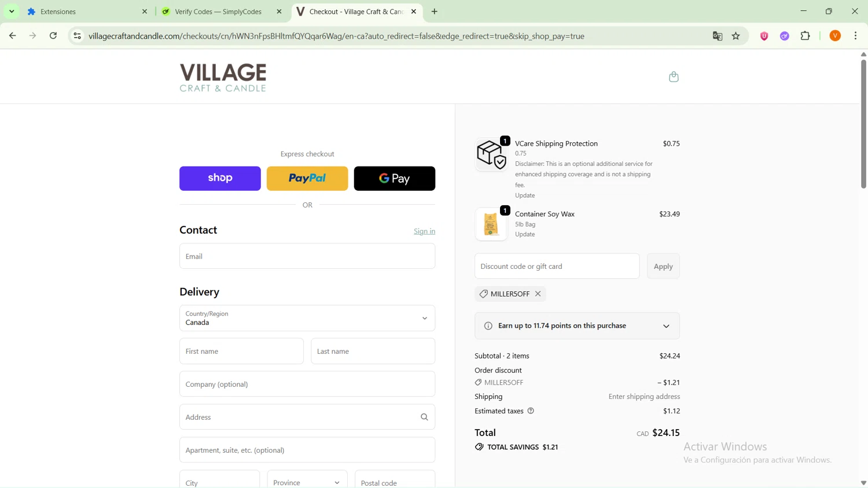The height and width of the screenshot is (488, 868).
Task: Focus the First name field
Action: coord(241,351)
